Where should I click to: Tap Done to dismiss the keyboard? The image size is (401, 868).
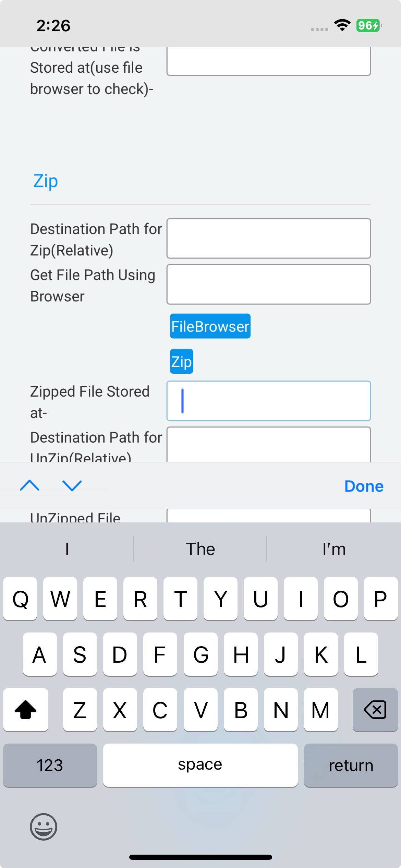tap(364, 486)
